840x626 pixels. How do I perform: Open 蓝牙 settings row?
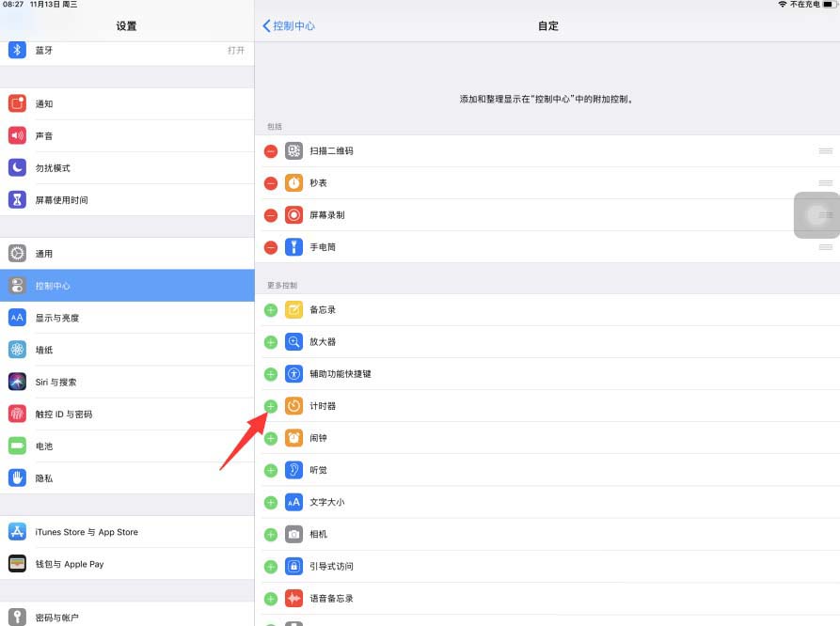[x=127, y=50]
